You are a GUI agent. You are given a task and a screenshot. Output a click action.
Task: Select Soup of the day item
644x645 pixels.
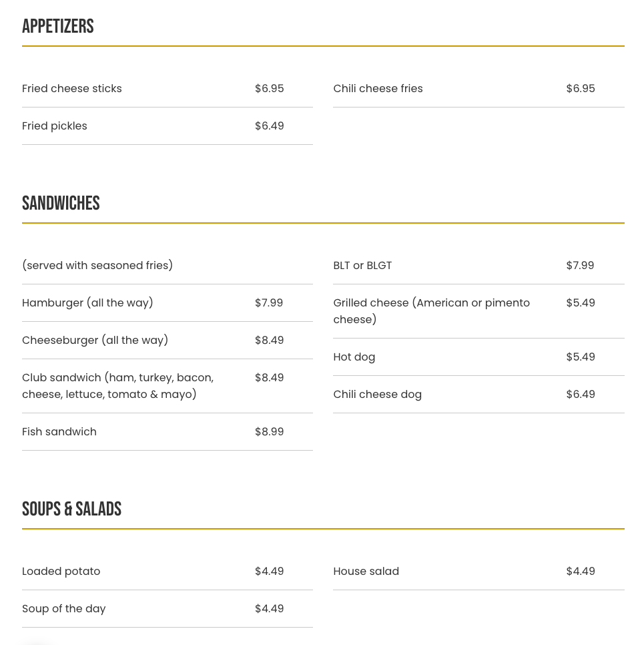tap(63, 609)
